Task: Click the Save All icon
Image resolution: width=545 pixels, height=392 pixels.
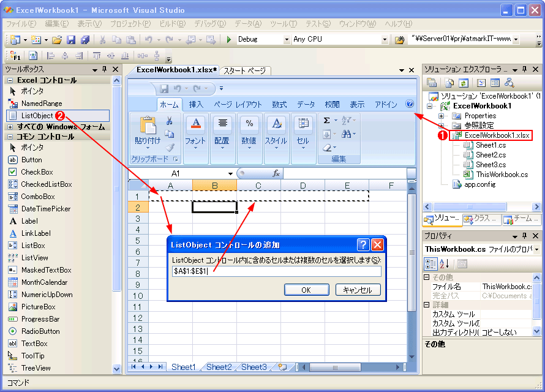Action: (85, 40)
